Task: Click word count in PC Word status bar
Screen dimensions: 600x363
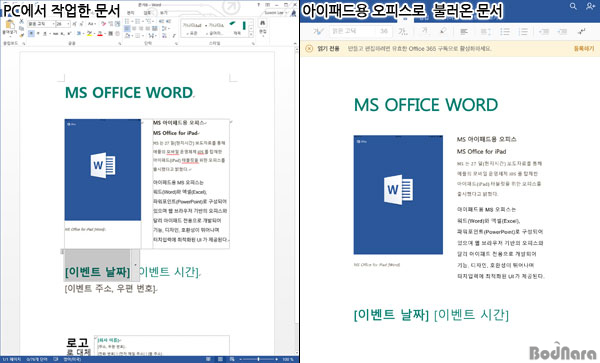Action: 37,360
